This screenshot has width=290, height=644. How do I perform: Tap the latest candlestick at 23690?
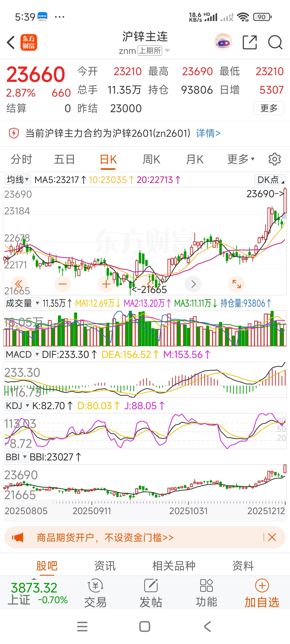[x=285, y=201]
